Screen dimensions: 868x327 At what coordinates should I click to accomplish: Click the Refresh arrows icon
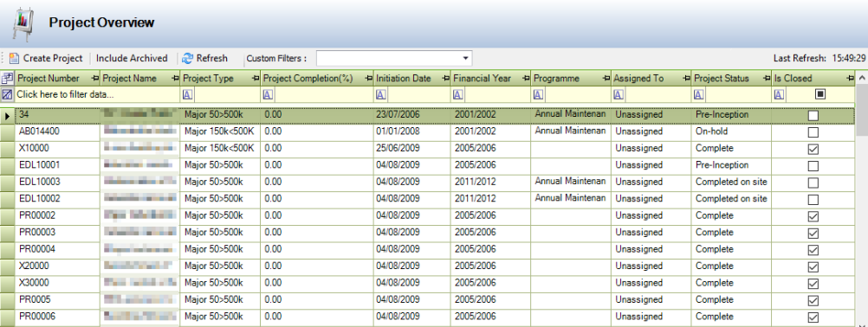188,58
